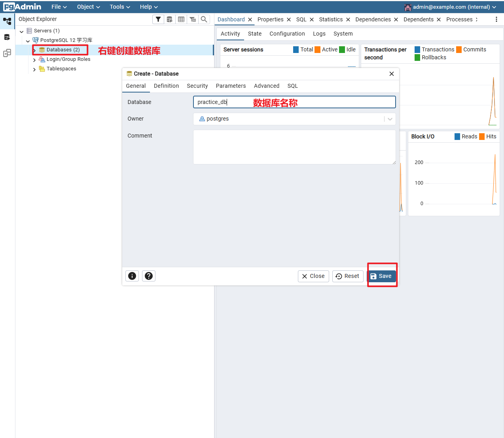The width and height of the screenshot is (504, 438).
Task: Close the Create - Database dialog
Action: pos(392,74)
